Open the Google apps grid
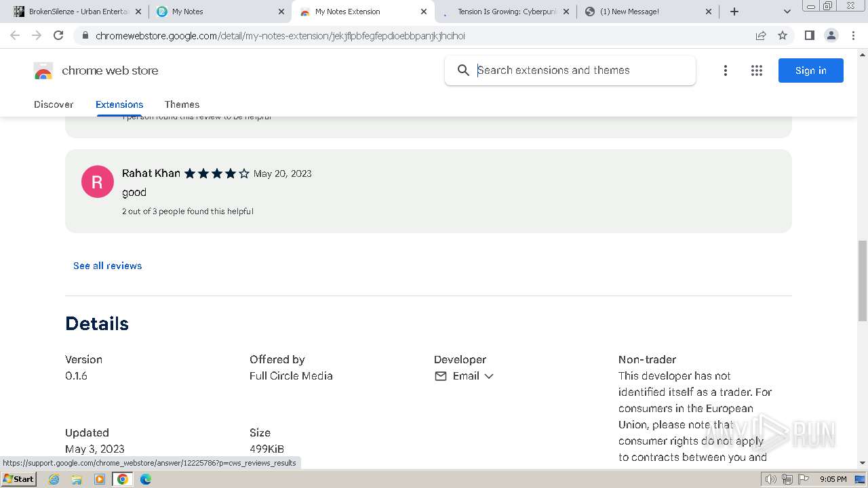Viewport: 868px width, 488px height. click(x=757, y=70)
